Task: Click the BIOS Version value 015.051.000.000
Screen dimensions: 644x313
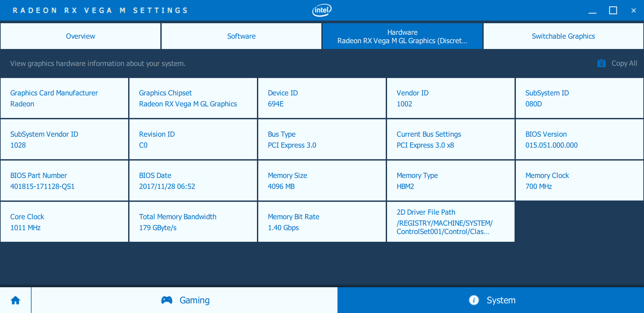Action: click(x=552, y=145)
